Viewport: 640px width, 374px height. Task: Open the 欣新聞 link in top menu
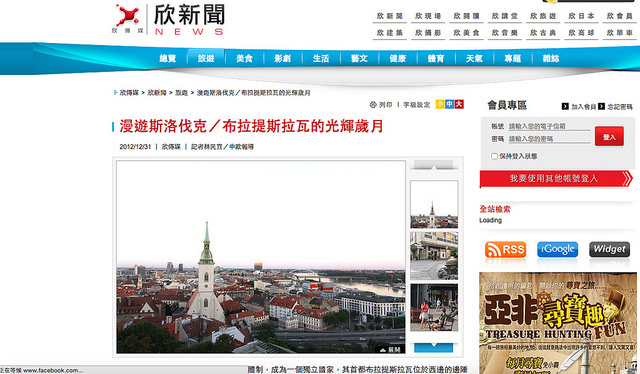tap(389, 16)
